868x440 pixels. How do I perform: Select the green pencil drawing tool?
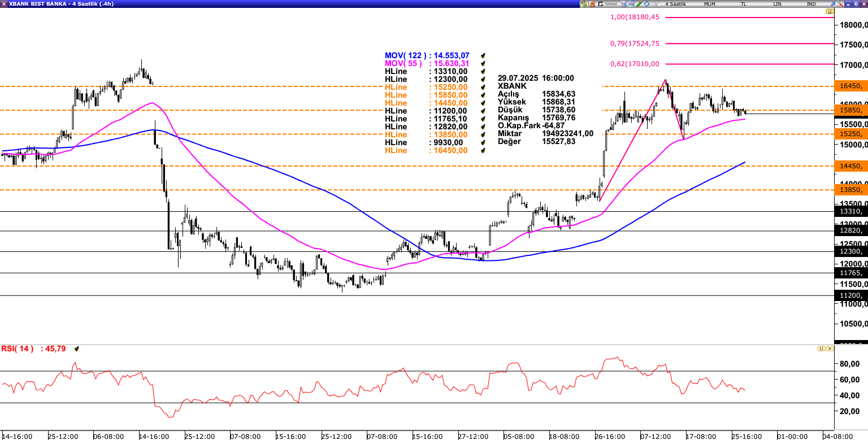click(x=639, y=4)
